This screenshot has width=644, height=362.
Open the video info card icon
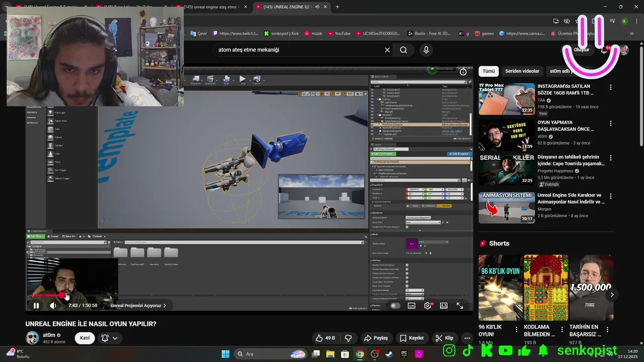coord(463,72)
